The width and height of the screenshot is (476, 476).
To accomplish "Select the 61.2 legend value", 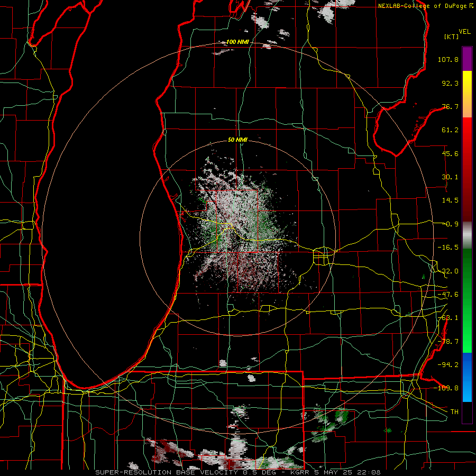I will pos(450,130).
